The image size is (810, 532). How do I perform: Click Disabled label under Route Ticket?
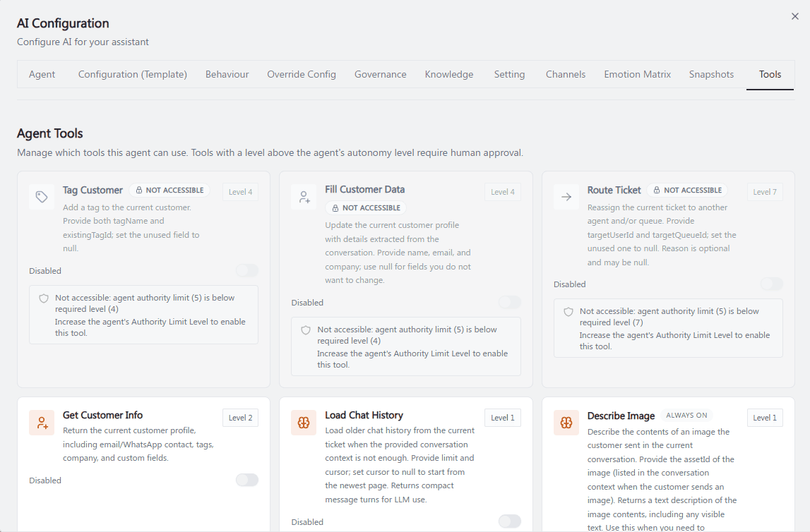pos(570,284)
